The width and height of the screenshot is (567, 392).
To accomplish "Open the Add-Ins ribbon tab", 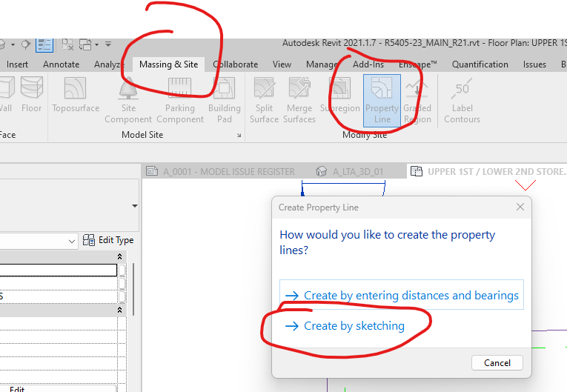I will coord(368,64).
